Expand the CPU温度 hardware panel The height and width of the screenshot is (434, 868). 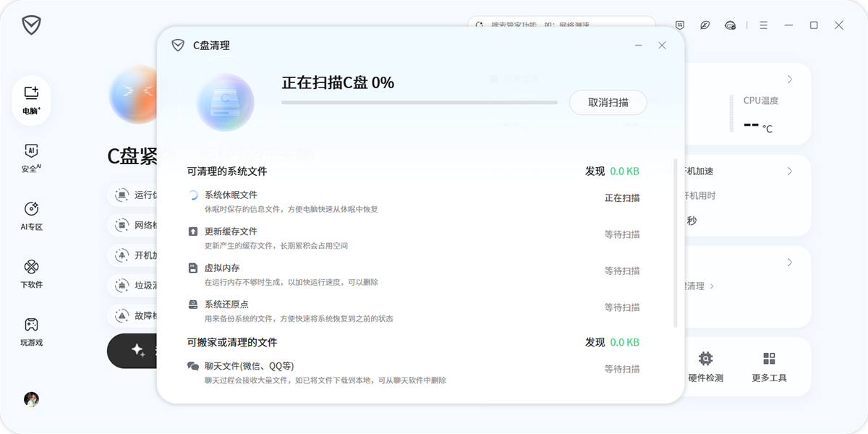pos(790,80)
